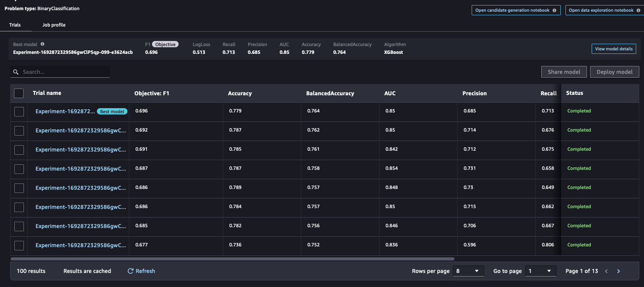The width and height of the screenshot is (644, 287).
Task: Click the magnifier icon in the search box
Action: (16, 72)
